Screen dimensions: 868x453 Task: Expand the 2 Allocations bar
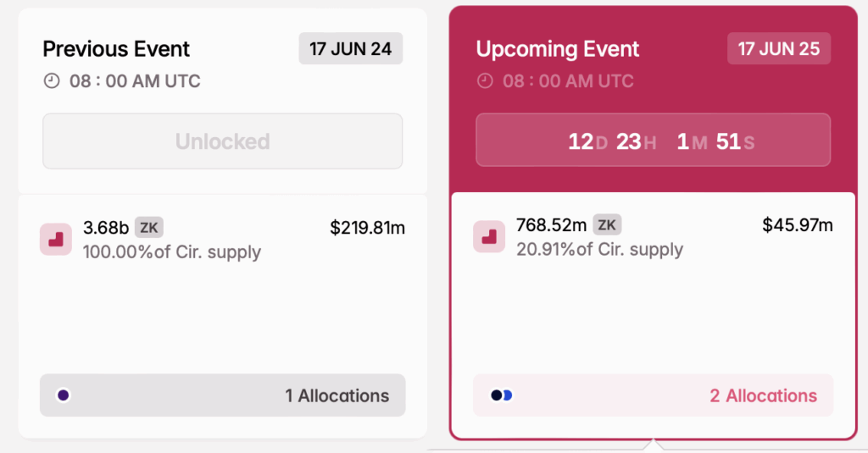pos(653,395)
